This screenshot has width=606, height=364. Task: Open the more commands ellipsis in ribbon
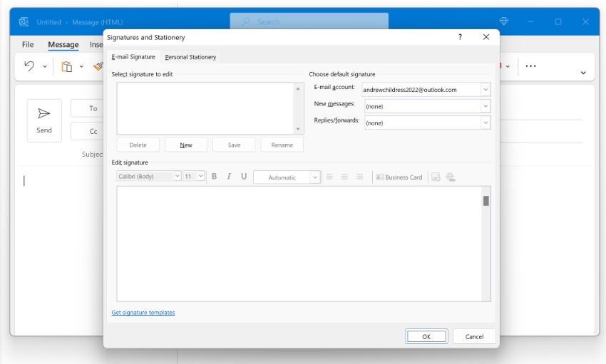530,66
